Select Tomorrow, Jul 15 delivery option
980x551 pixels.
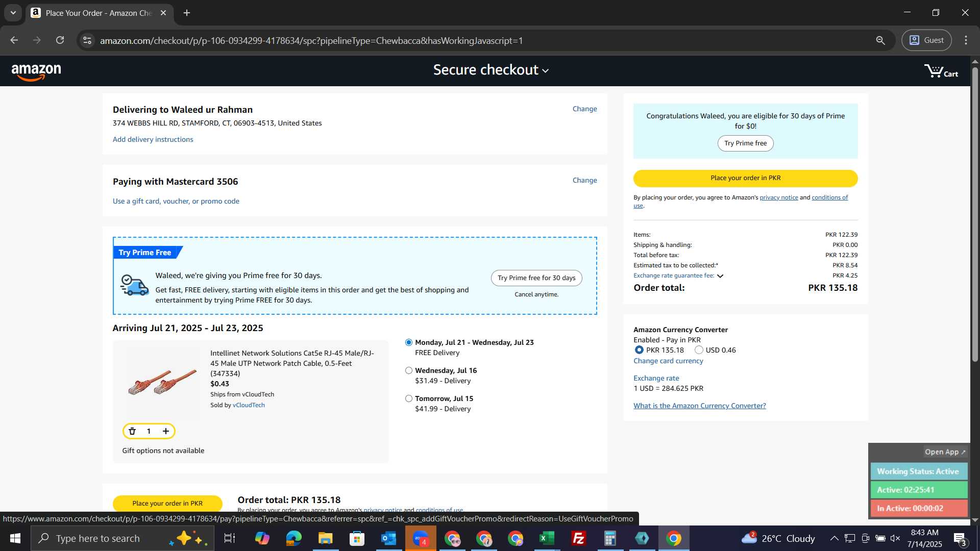409,398
